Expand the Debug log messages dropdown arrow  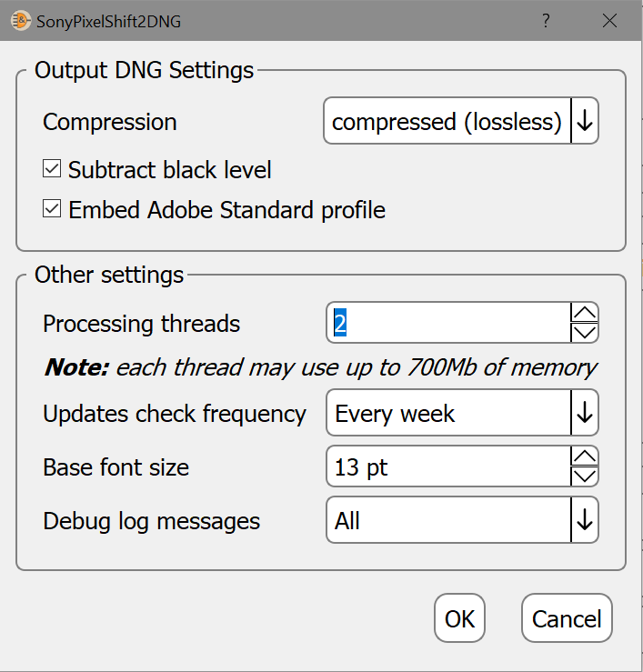[x=585, y=521]
